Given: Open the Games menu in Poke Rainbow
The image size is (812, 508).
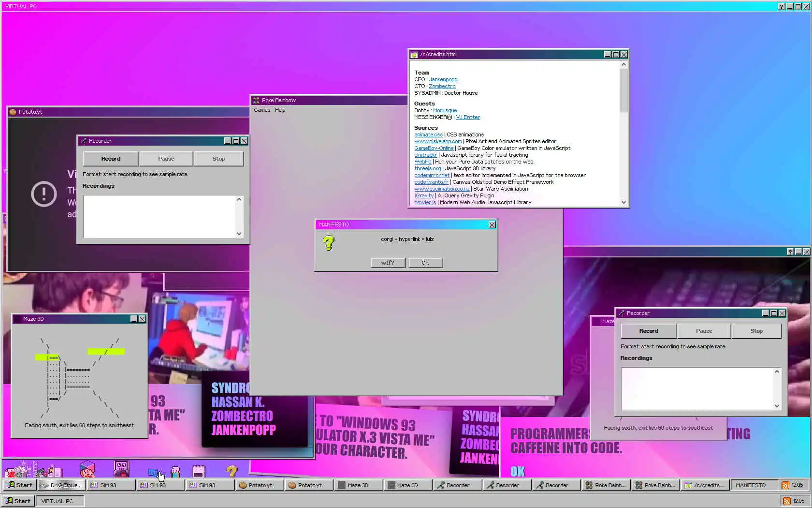Looking at the screenshot, I should coord(262,110).
